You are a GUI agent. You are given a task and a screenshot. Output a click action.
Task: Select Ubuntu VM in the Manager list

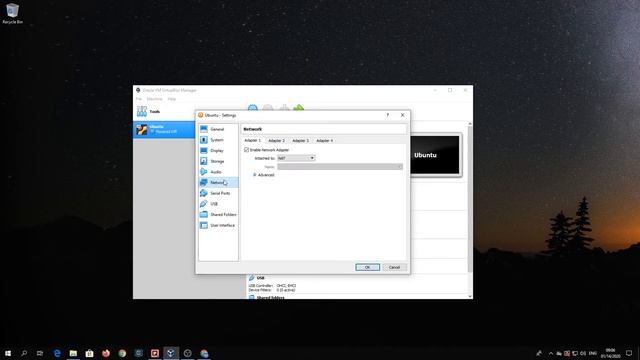[164, 129]
